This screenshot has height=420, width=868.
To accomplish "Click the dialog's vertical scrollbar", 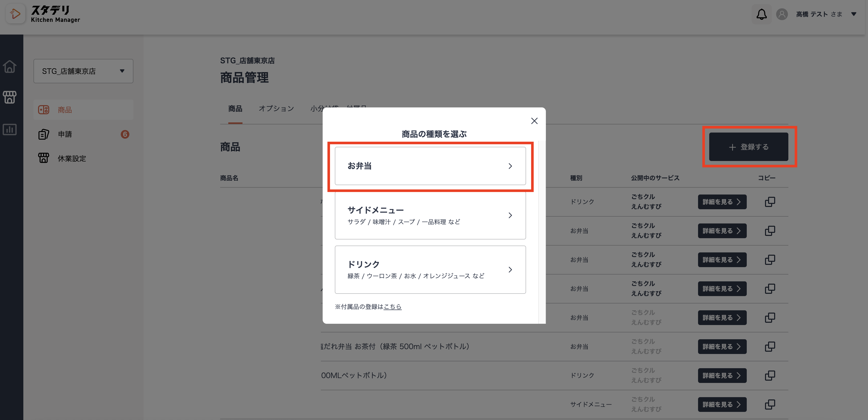I will point(542,232).
